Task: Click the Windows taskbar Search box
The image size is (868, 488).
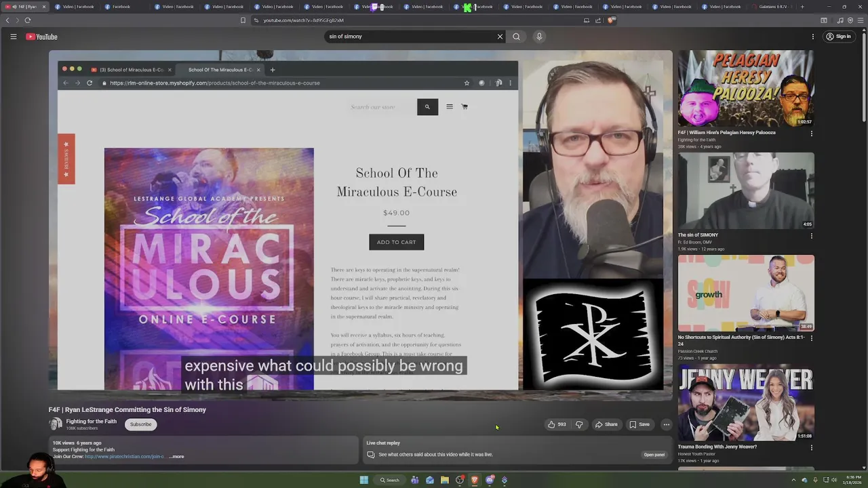Action: [x=389, y=480]
